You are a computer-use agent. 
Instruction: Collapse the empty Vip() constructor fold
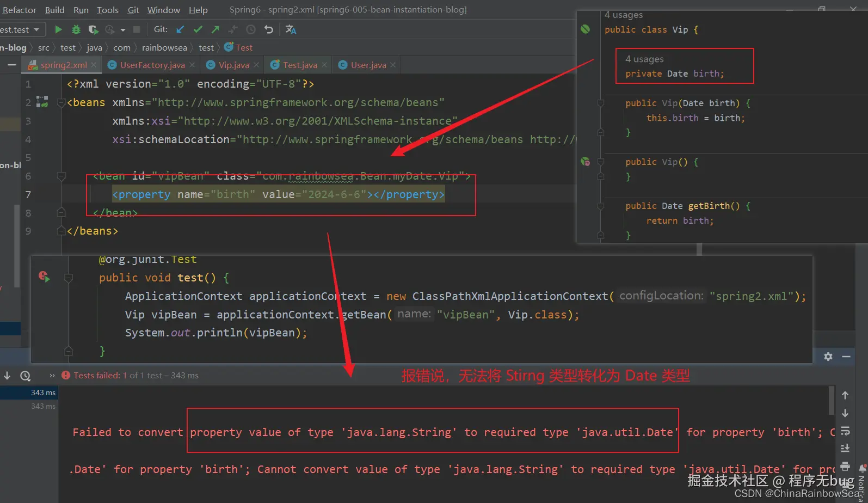(x=601, y=162)
